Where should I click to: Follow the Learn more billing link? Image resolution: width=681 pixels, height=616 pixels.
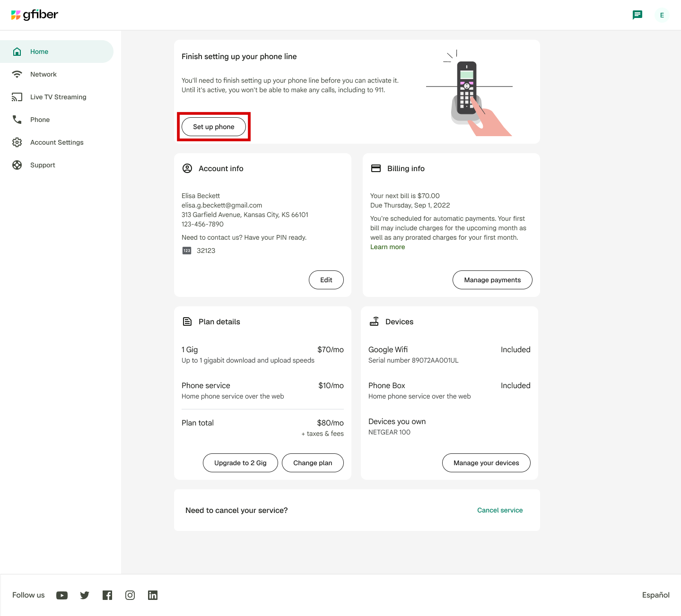pos(388,247)
